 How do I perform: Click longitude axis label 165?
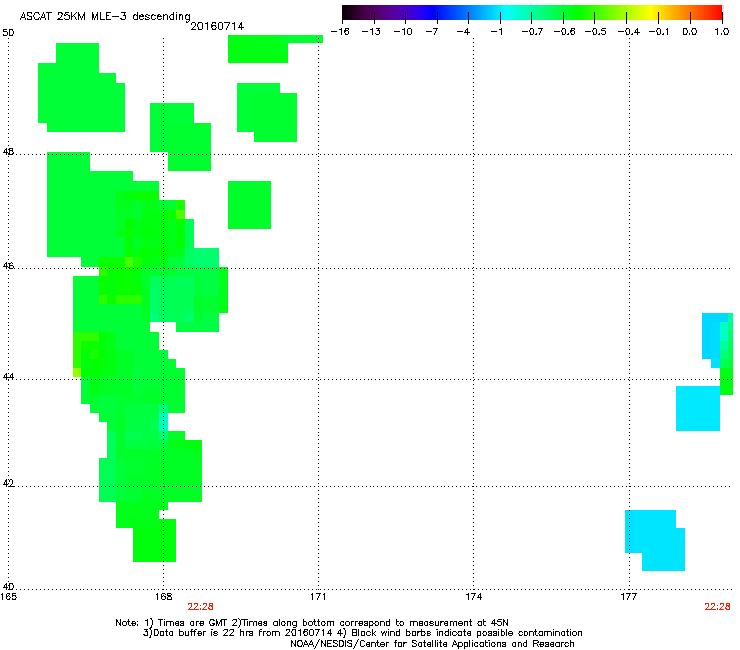8,597
